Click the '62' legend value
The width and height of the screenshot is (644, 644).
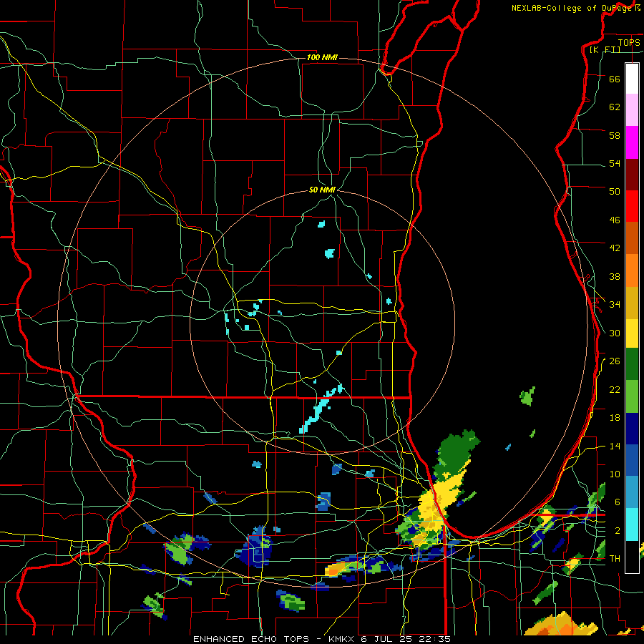pyautogui.click(x=615, y=107)
